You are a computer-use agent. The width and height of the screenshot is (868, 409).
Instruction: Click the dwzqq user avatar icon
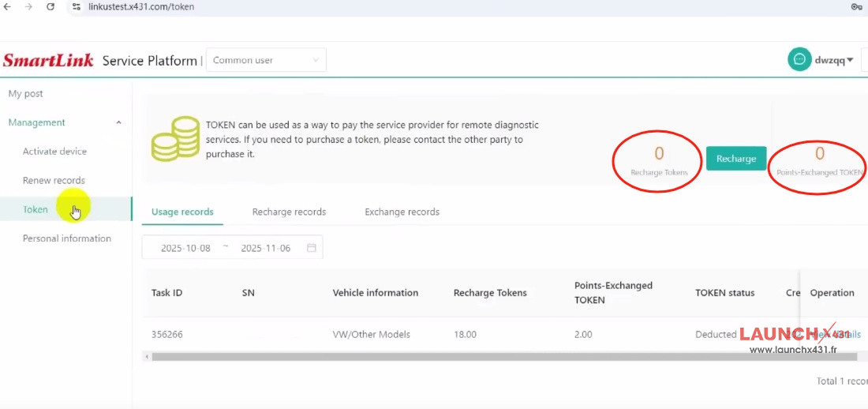tap(799, 59)
